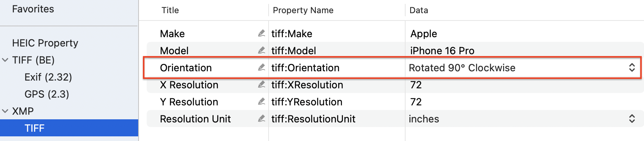644x141 pixels.
Task: Click the edit pencil for X Resolution
Action: tap(262, 84)
